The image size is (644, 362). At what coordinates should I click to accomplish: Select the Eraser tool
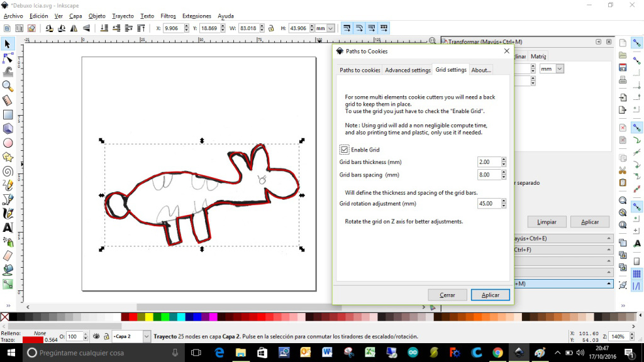[x=8, y=256]
